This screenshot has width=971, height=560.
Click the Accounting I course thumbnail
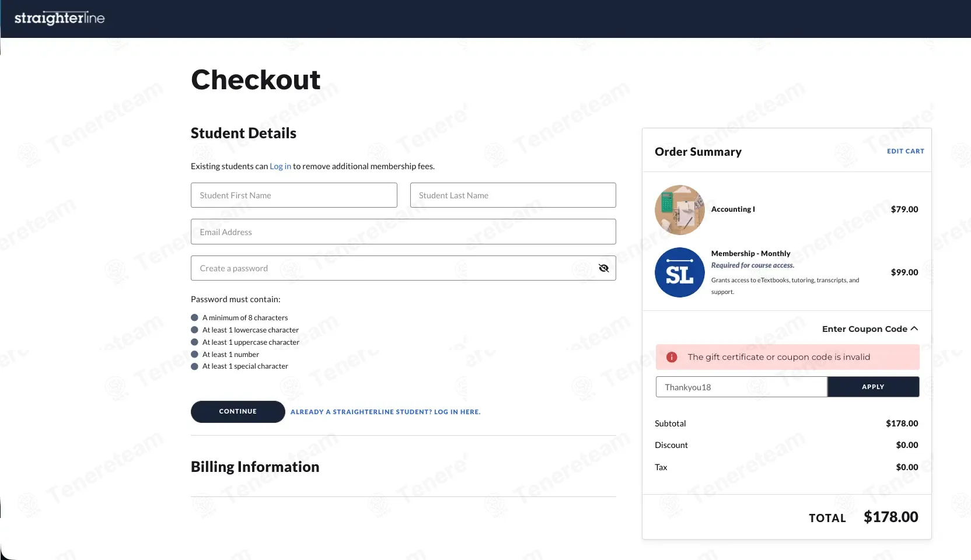680,210
